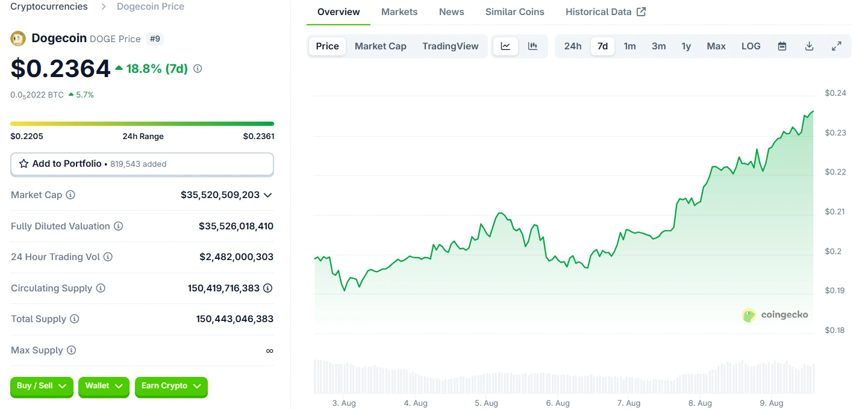This screenshot has height=410, width=868.
Task: Switch chart timeframe to 24h
Action: pos(572,46)
